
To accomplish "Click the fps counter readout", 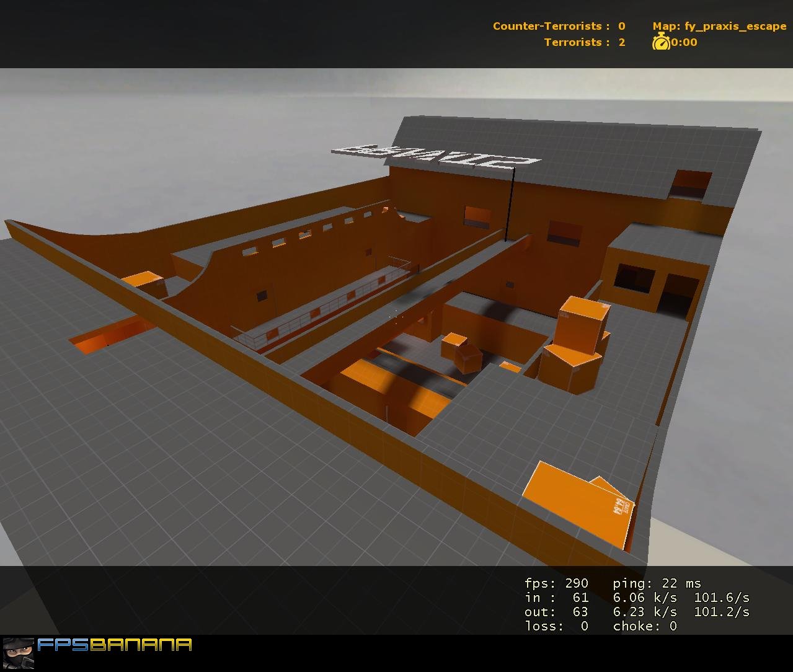I will [x=556, y=583].
